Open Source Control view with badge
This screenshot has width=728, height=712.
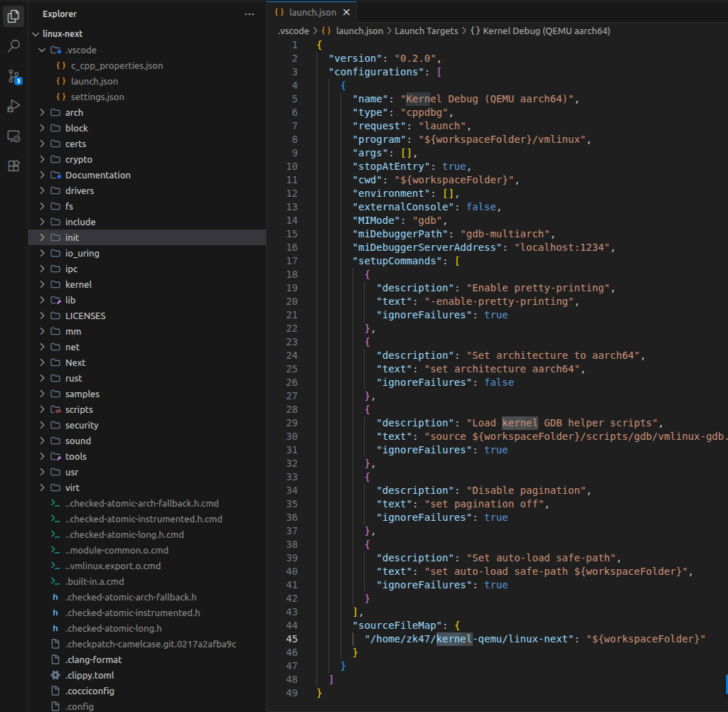point(14,76)
